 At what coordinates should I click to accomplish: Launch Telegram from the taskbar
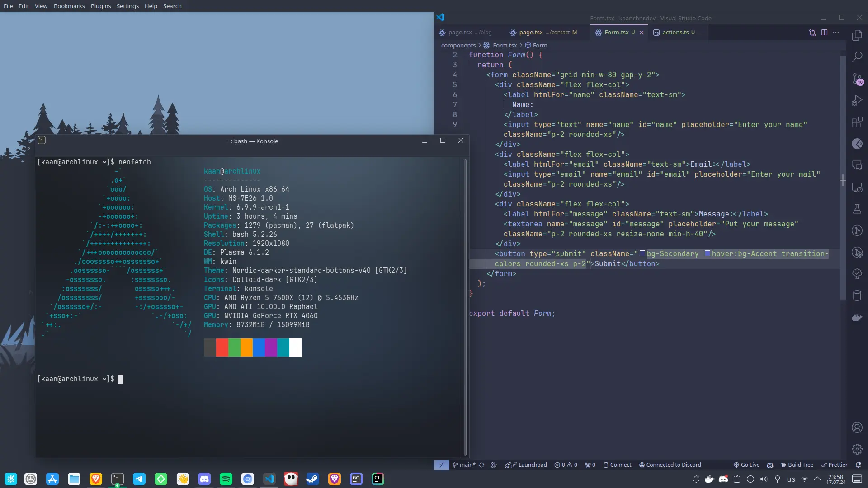click(x=139, y=479)
